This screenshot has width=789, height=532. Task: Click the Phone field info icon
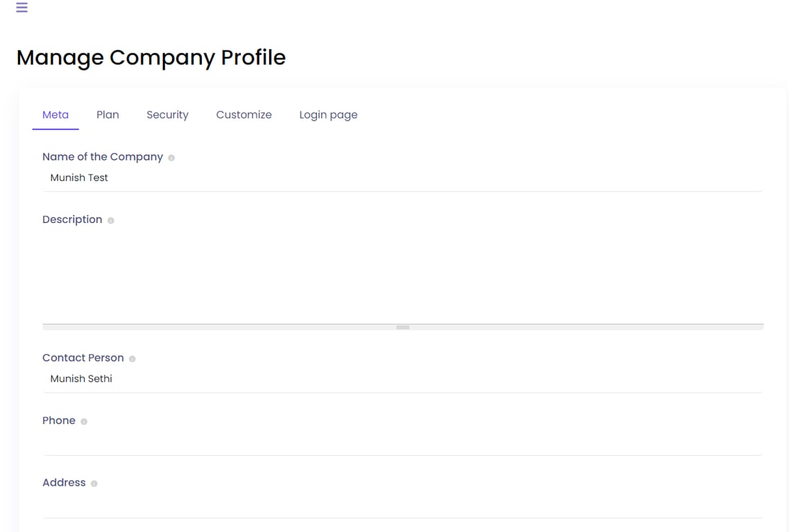point(84,421)
